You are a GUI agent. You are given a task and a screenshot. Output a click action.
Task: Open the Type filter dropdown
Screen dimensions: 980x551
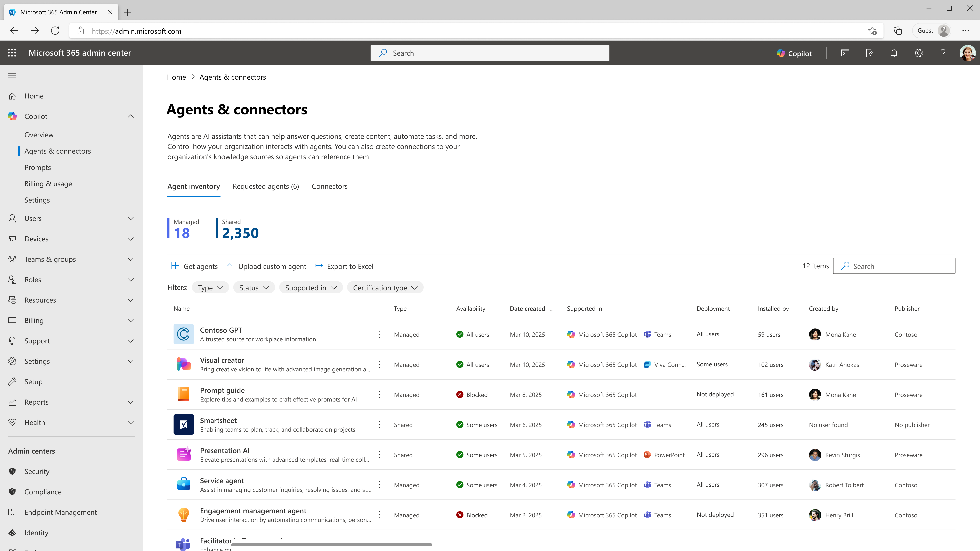coord(210,287)
